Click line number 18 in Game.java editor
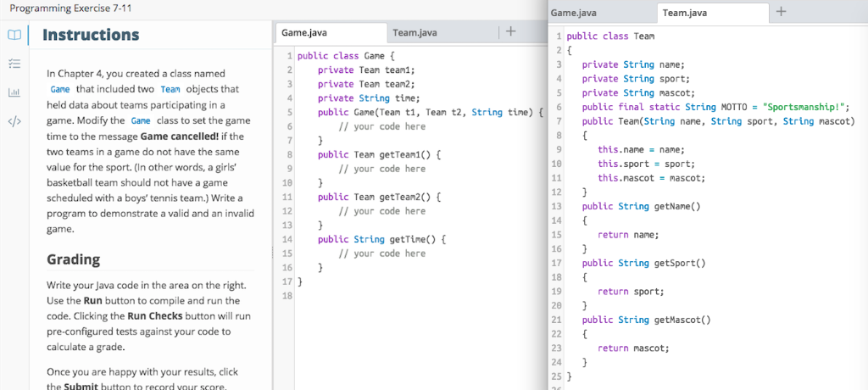Screen dimensions: 868x390 tap(287, 296)
